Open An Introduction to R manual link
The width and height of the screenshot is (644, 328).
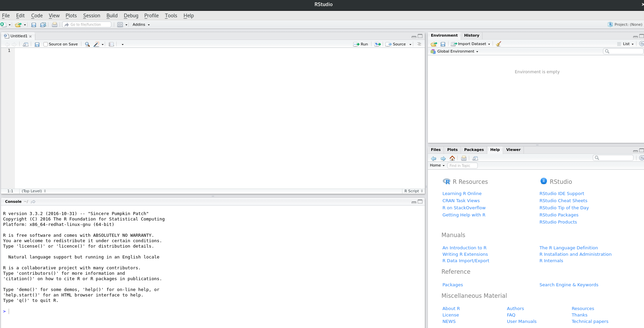[465, 248]
